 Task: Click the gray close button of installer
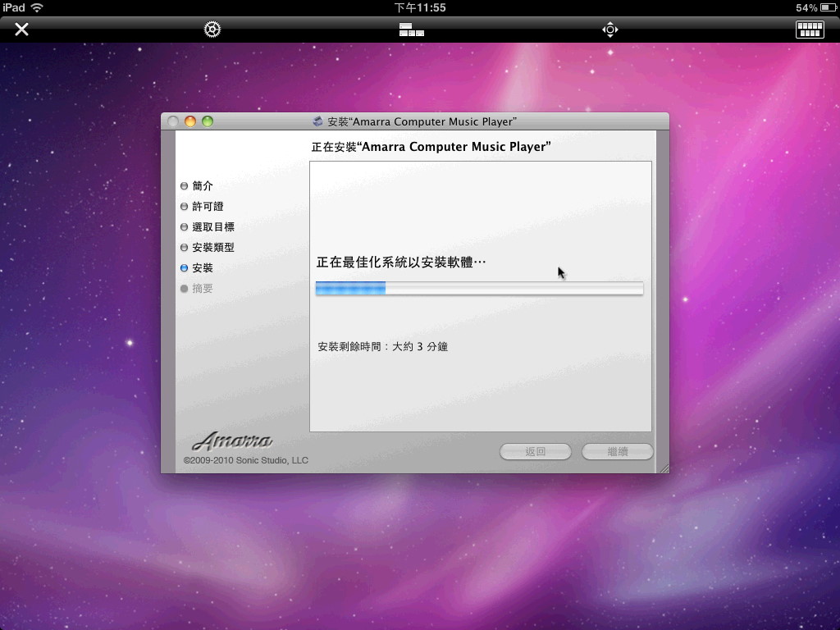(x=173, y=121)
